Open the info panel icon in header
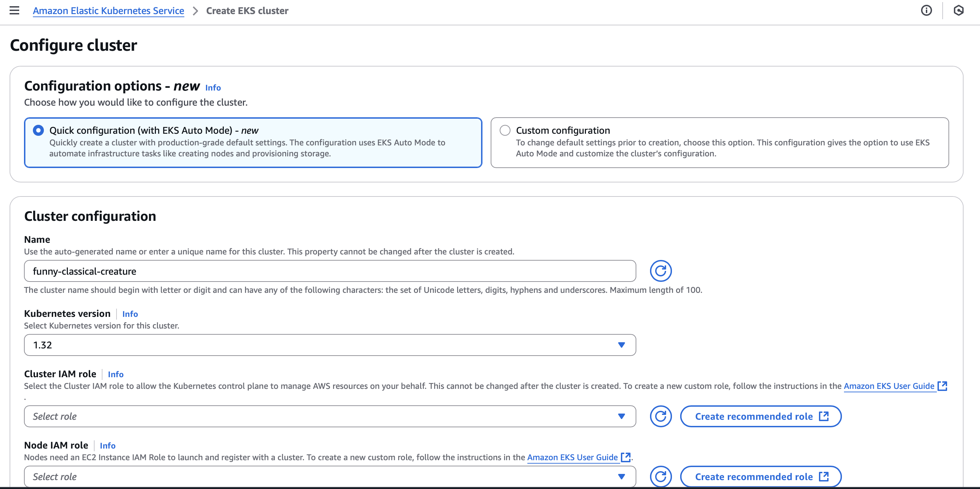 click(x=926, y=10)
